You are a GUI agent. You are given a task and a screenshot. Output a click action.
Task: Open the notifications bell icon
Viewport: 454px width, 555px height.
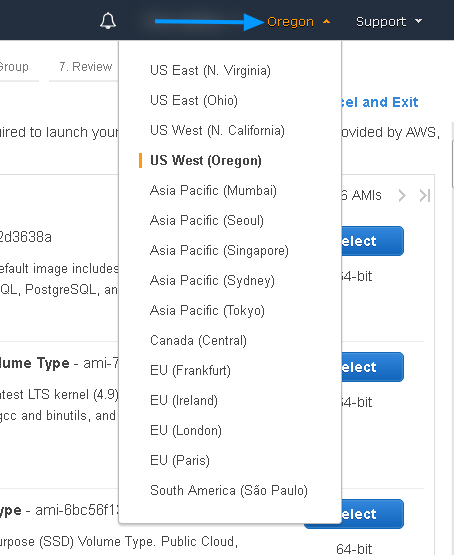[108, 21]
